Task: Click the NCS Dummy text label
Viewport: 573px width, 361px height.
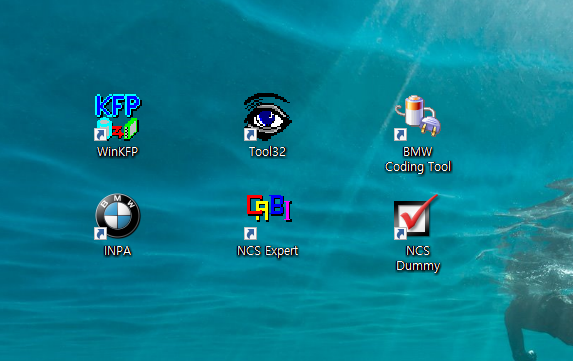Action: pos(418,258)
